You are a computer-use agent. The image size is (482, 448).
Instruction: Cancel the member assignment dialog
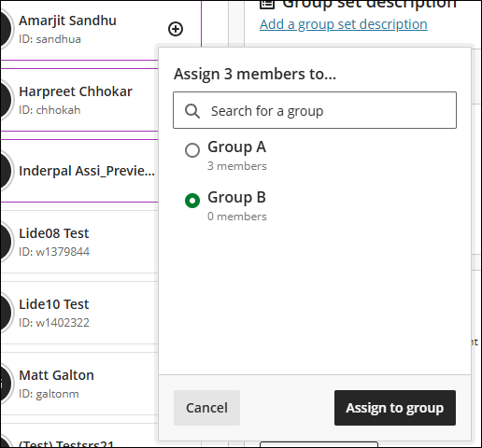point(206,408)
